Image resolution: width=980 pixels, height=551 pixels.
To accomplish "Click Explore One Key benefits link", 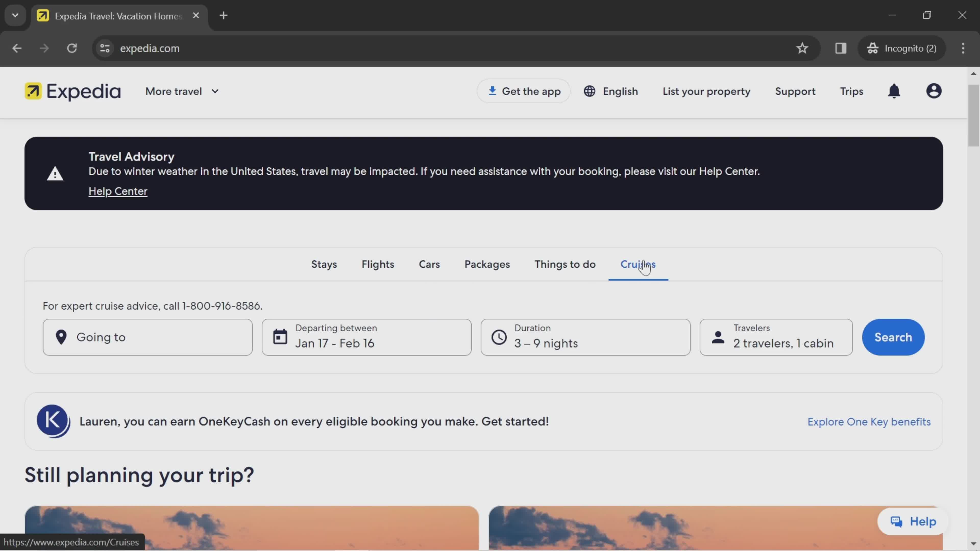I will coord(869,421).
